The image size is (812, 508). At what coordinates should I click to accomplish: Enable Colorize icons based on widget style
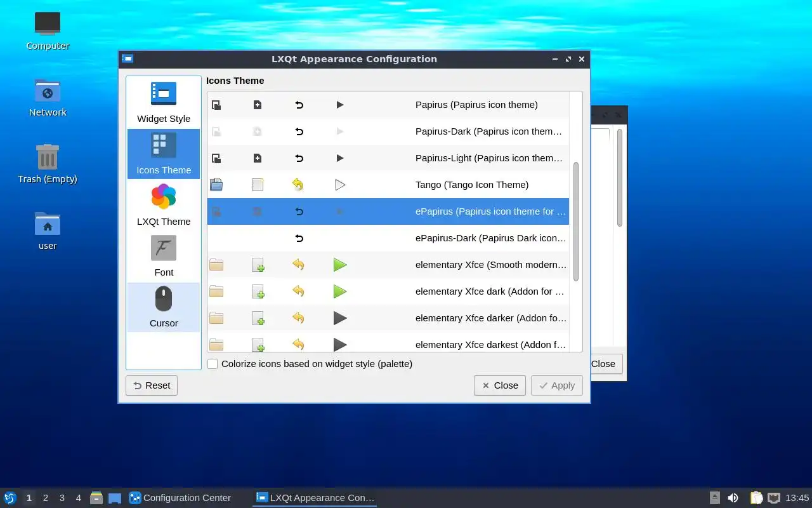(213, 364)
